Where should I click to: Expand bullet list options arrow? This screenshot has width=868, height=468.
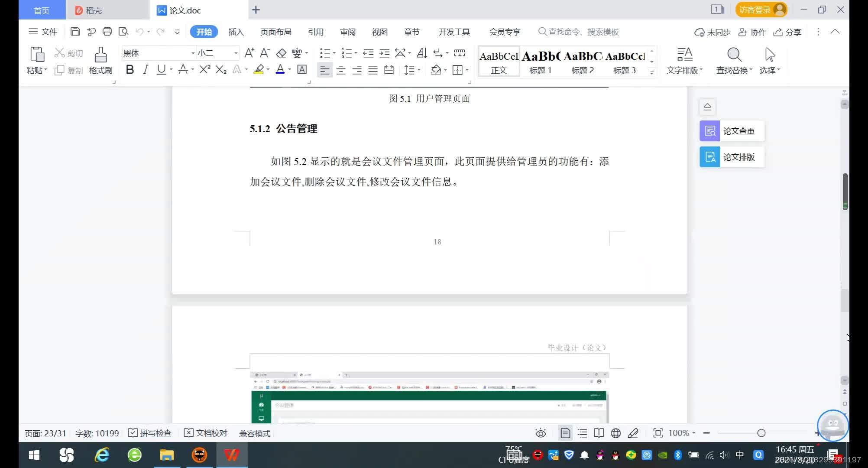(334, 53)
